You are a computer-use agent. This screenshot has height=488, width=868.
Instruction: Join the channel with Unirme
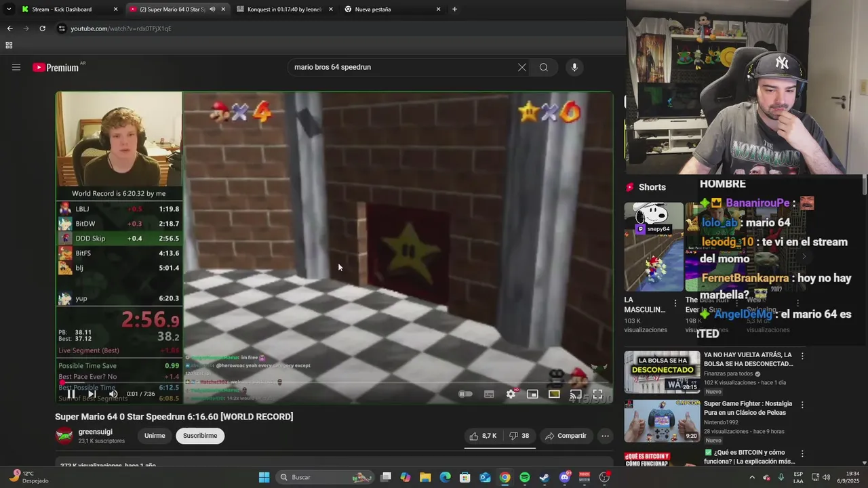click(155, 436)
